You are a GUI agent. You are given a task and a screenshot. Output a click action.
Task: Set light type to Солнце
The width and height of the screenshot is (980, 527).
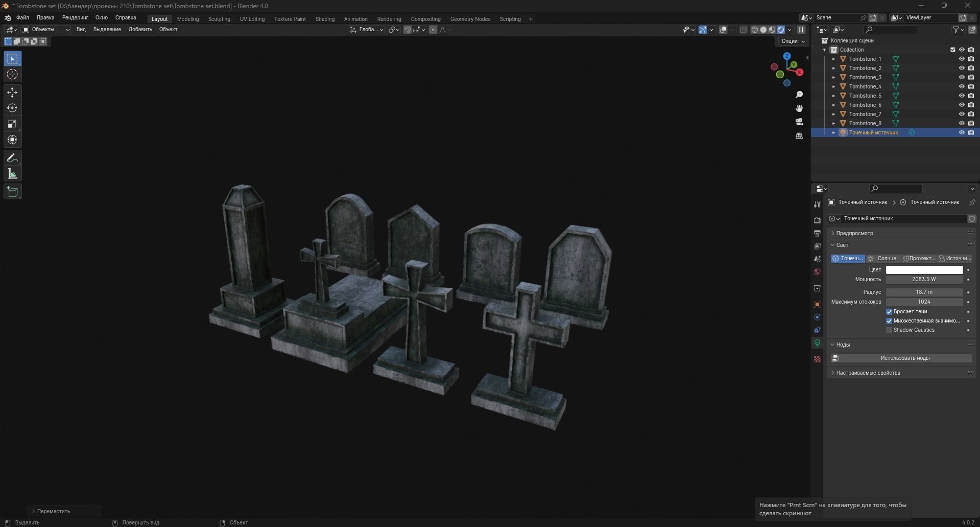(883, 259)
